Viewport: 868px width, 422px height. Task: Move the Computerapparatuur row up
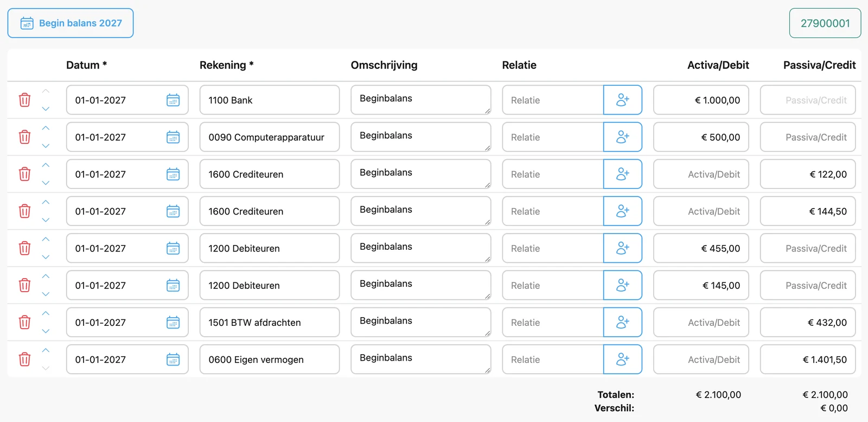pyautogui.click(x=46, y=128)
